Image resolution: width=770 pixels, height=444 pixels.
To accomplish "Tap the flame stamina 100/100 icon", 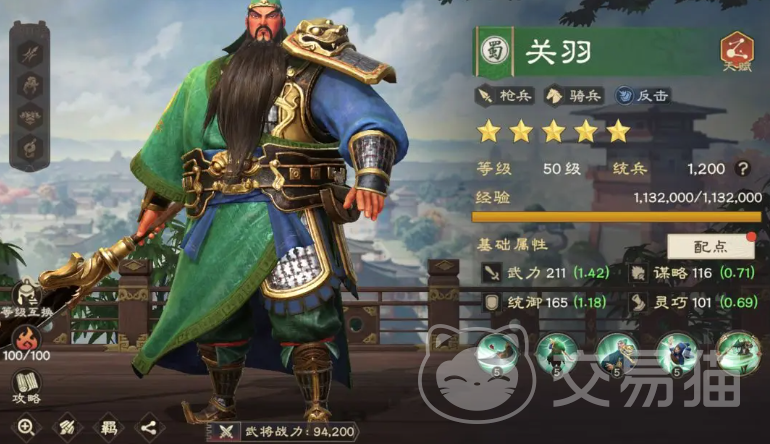I will point(27,343).
